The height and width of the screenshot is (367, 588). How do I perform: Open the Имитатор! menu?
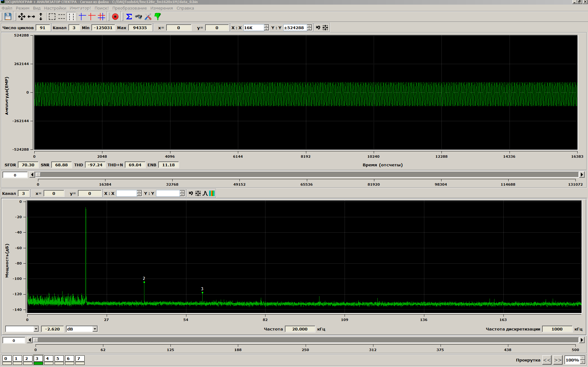[x=80, y=8]
